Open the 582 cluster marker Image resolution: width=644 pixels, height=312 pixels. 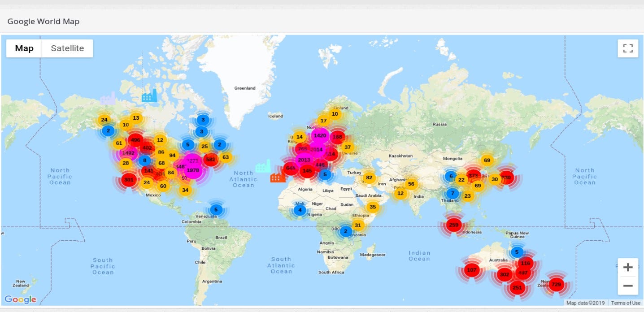pos(210,159)
